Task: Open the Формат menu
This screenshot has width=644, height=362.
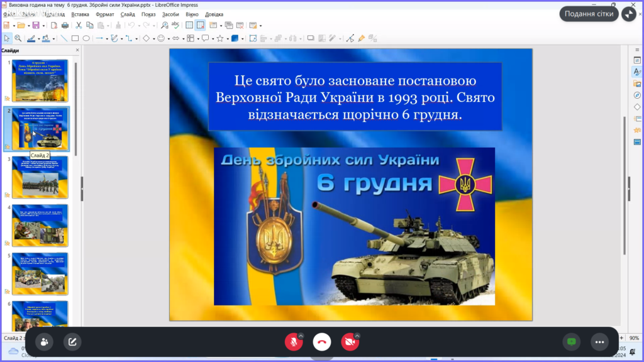Action: pos(105,14)
